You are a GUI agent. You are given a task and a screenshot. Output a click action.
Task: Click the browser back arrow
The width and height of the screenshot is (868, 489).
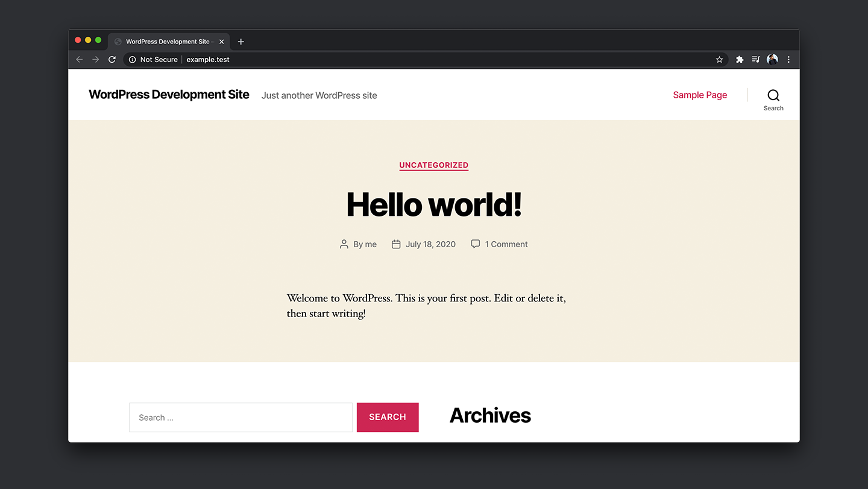79,60
